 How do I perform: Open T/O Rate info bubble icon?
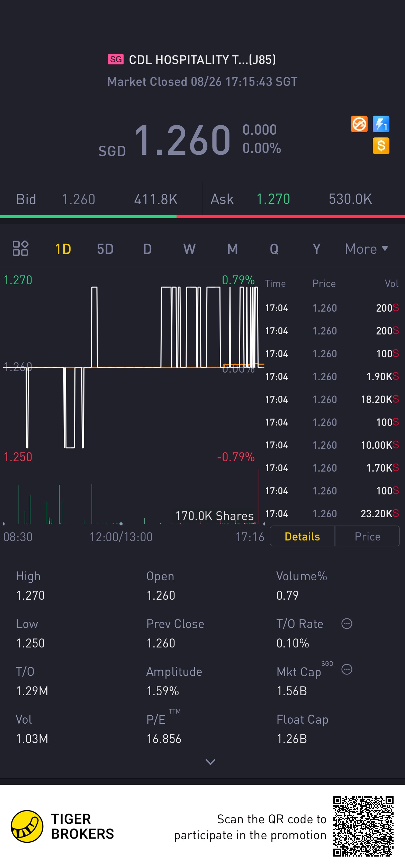pos(346,624)
